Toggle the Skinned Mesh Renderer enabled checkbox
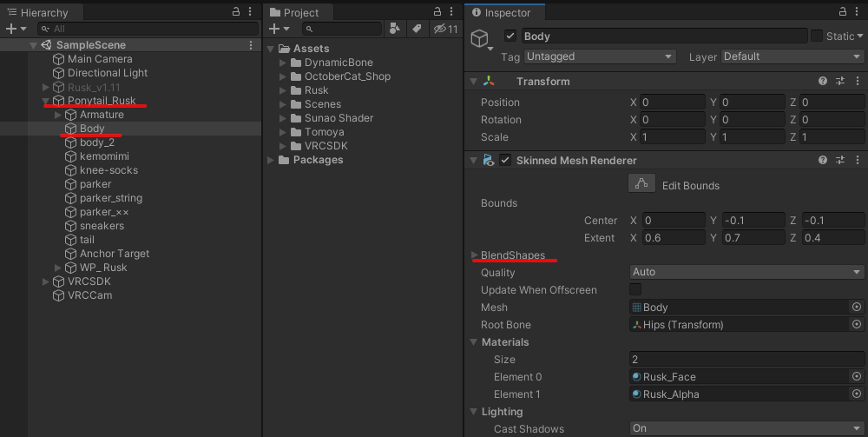Image resolution: width=868 pixels, height=437 pixels. [505, 160]
